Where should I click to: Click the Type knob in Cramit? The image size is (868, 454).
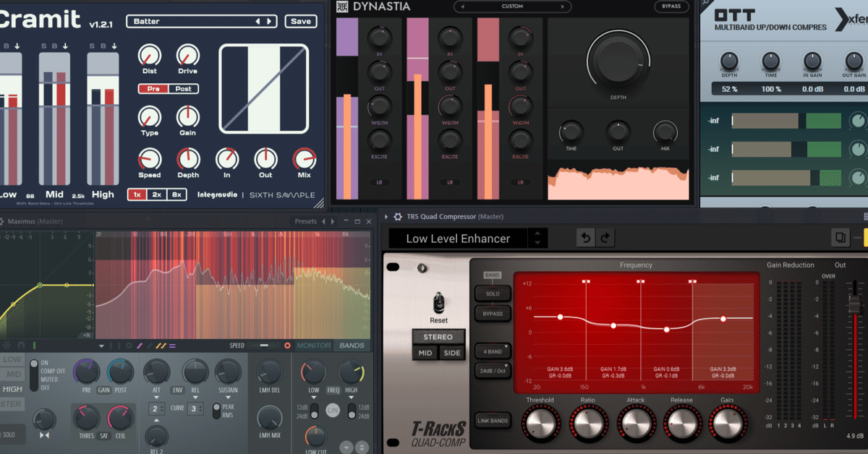[149, 117]
